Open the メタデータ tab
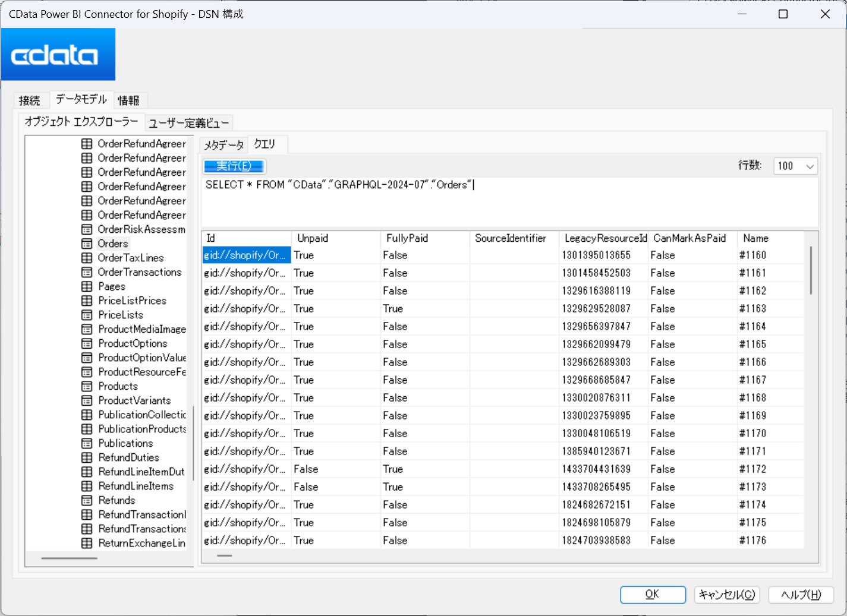This screenshot has height=616, width=847. pyautogui.click(x=223, y=145)
